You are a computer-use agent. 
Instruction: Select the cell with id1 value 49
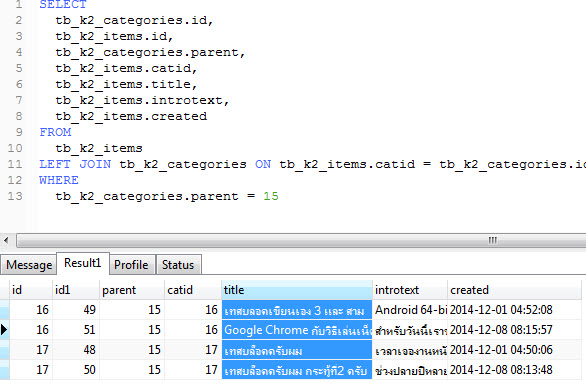(76, 310)
